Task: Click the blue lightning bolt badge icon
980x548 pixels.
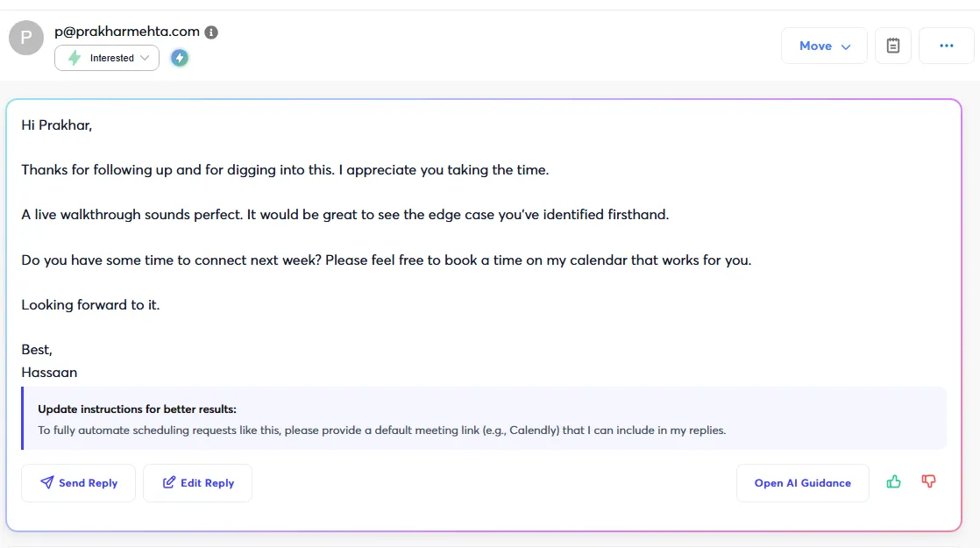Action: click(180, 58)
